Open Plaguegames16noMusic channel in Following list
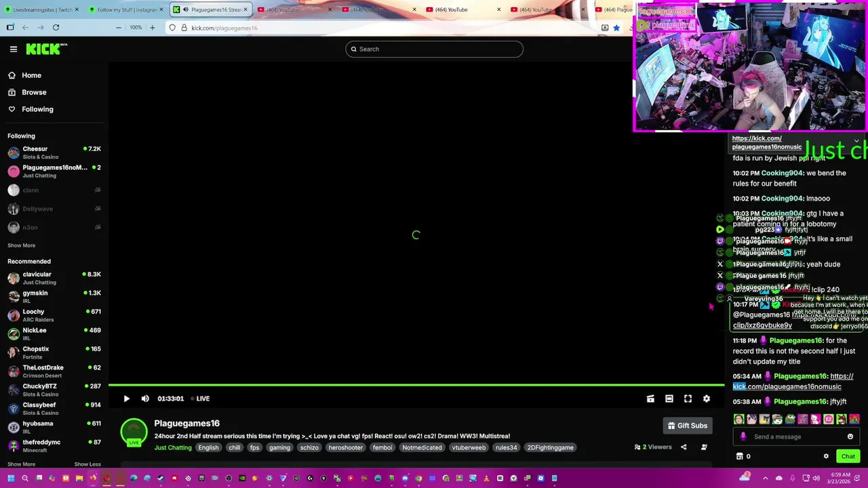Image resolution: width=868 pixels, height=488 pixels. [54, 171]
